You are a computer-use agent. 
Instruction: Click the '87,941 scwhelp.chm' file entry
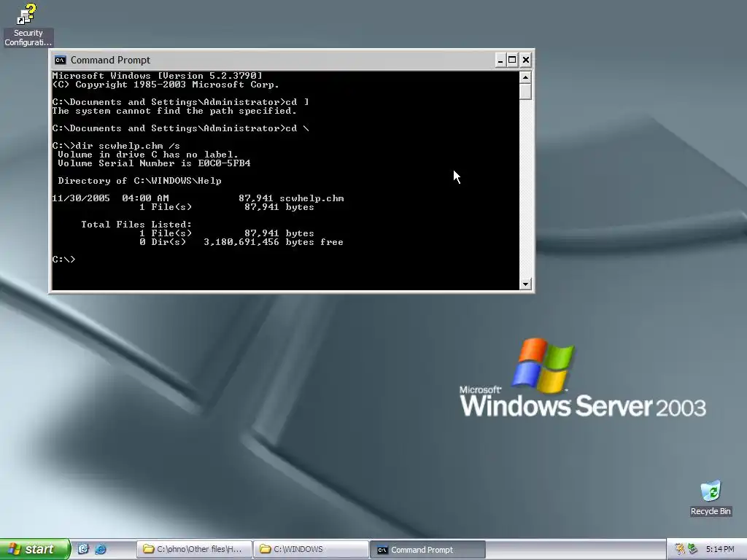click(x=291, y=198)
